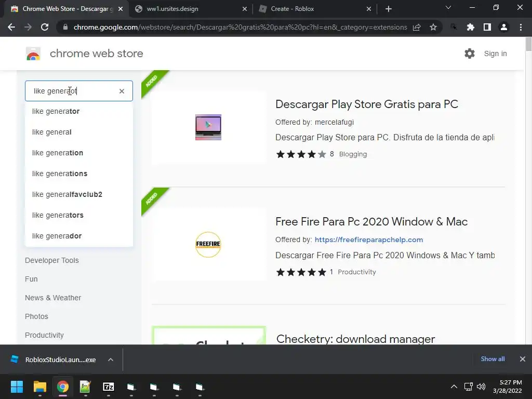Click the chrome web store logo

[33, 54]
